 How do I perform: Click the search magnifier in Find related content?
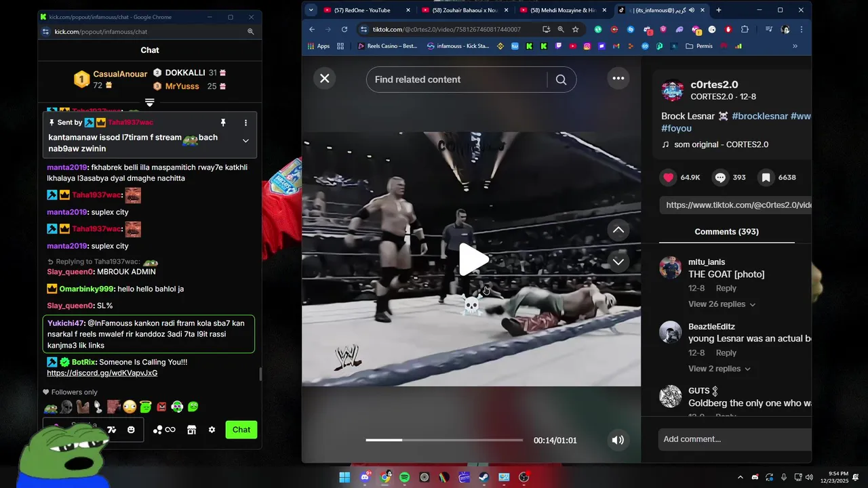click(561, 79)
